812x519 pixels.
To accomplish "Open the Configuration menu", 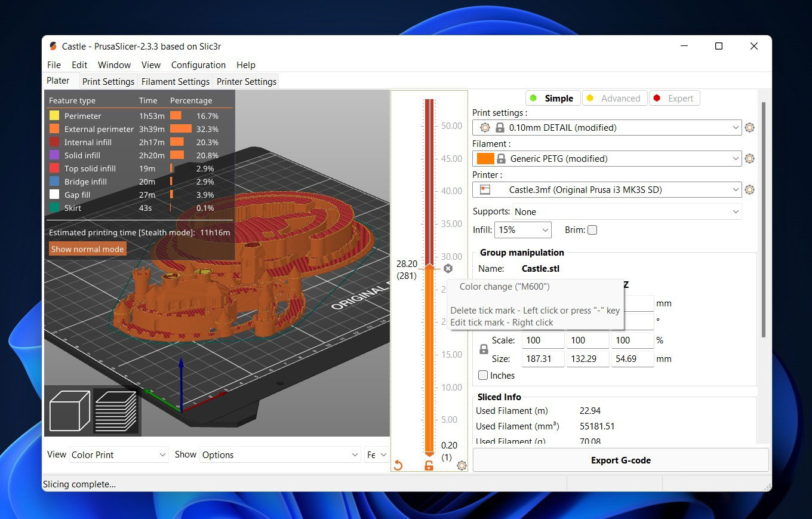I will (198, 65).
